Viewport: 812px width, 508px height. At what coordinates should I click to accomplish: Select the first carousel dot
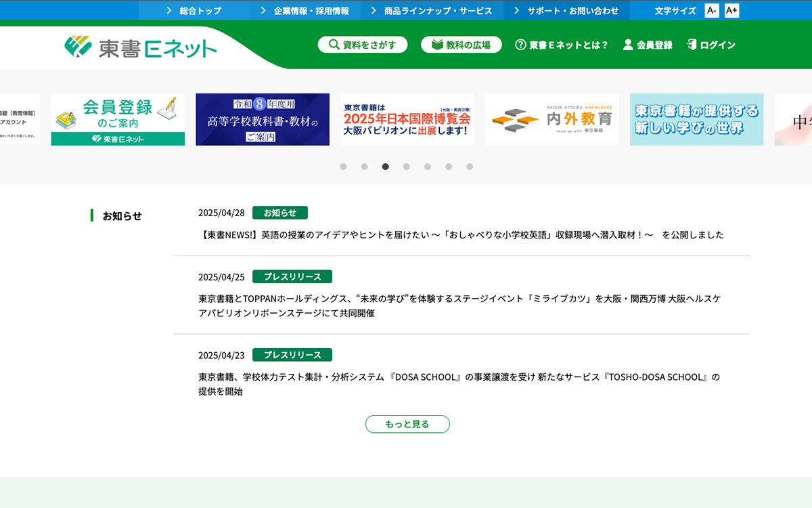click(x=343, y=167)
